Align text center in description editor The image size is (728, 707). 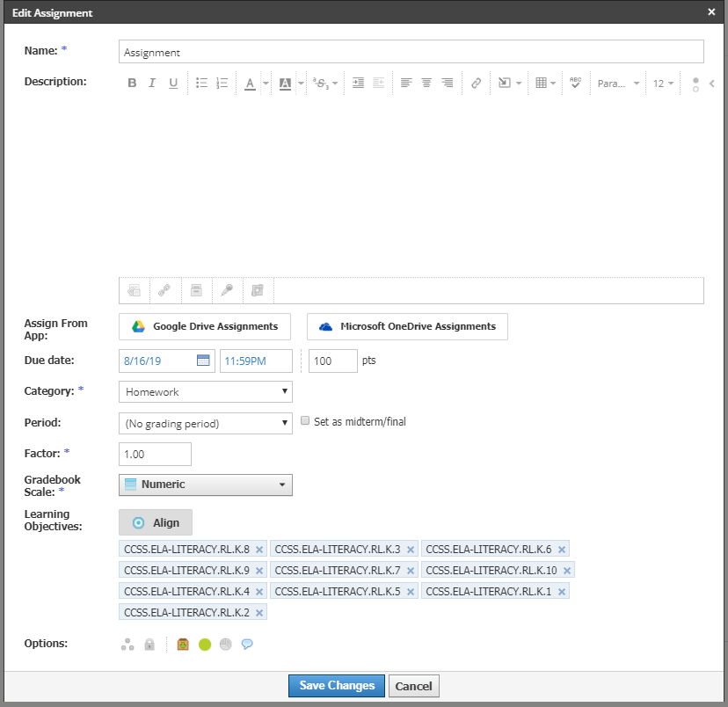pyautogui.click(x=426, y=84)
